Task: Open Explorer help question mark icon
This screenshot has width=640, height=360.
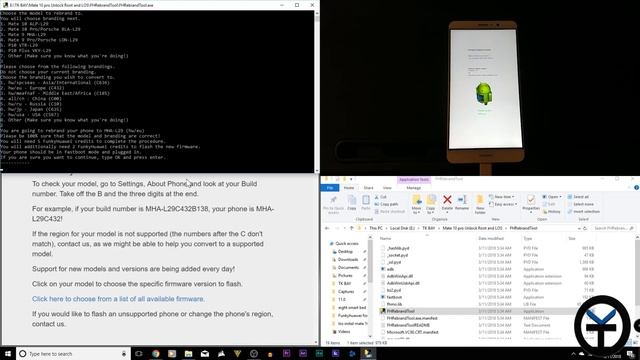Action: point(636,188)
